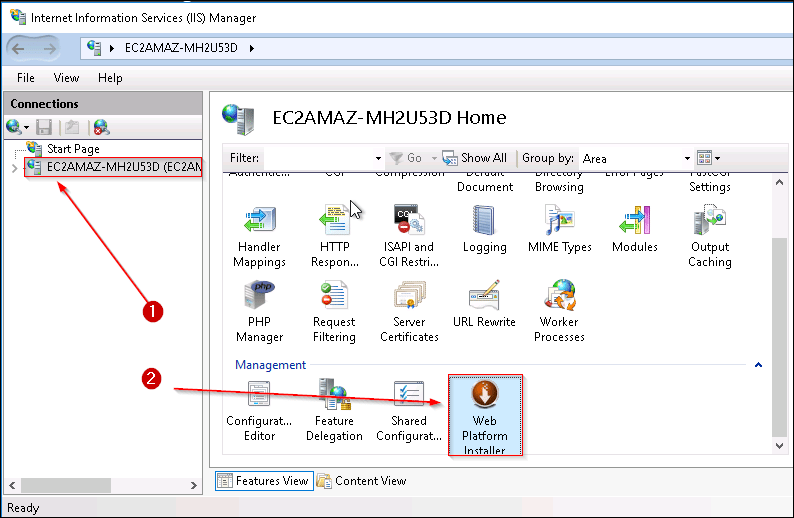Open the Go button dropdown arrow
Viewport: 794px width, 518px height.
(434, 158)
